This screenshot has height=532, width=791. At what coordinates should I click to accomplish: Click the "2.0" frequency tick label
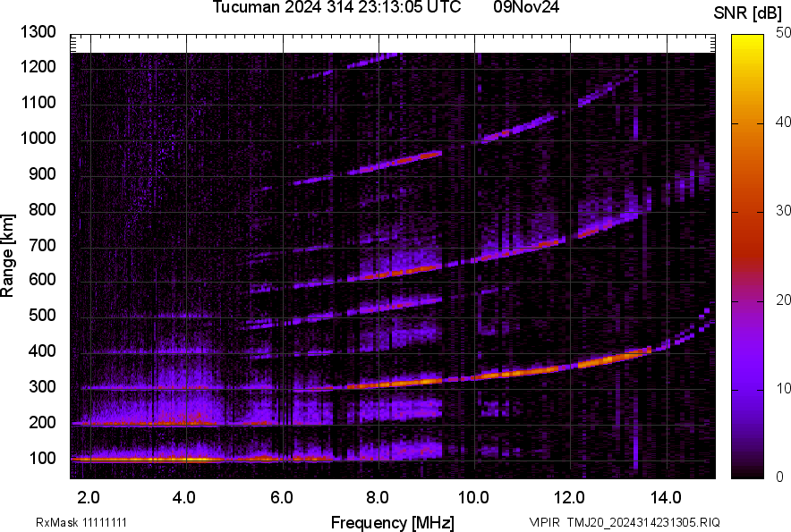[89, 498]
